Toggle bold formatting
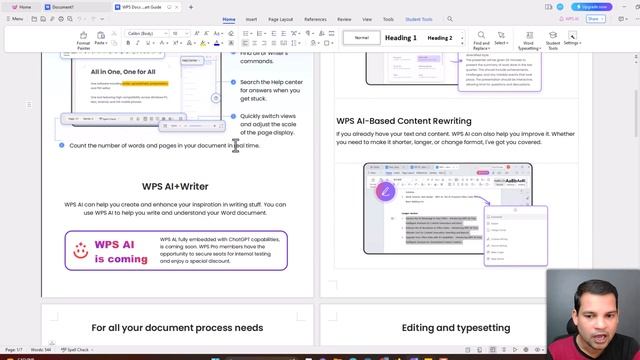Screen dimensions: 640x360 (128, 43)
